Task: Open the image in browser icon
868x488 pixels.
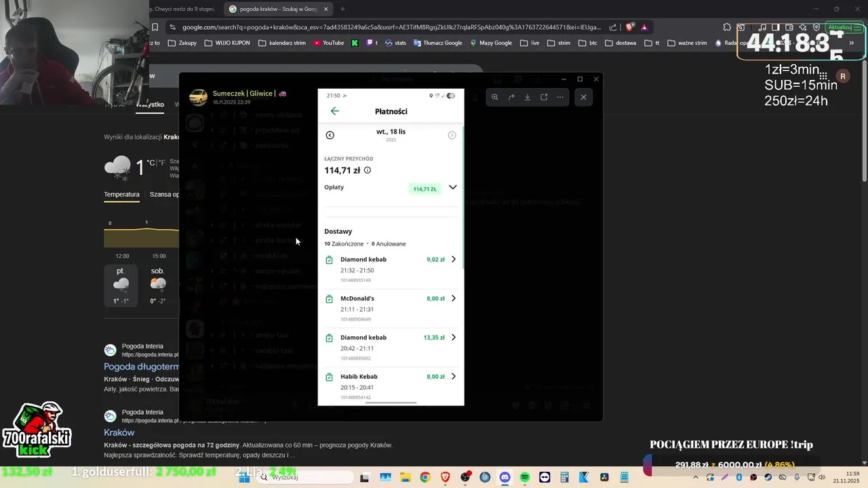Action: pyautogui.click(x=544, y=97)
